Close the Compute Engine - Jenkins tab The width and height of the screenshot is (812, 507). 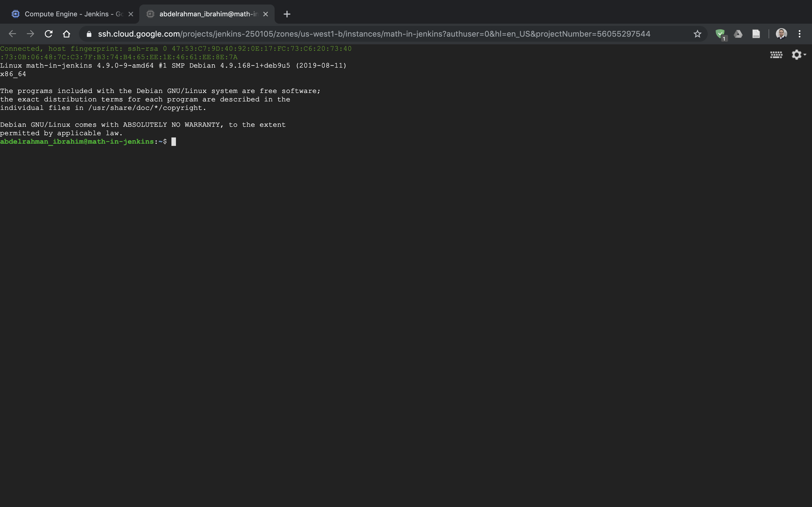131,14
